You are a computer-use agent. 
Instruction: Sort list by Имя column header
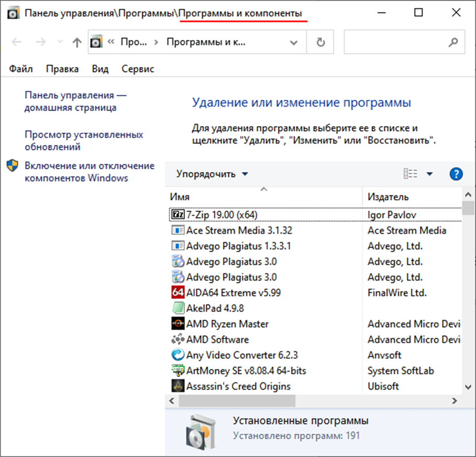[263, 197]
